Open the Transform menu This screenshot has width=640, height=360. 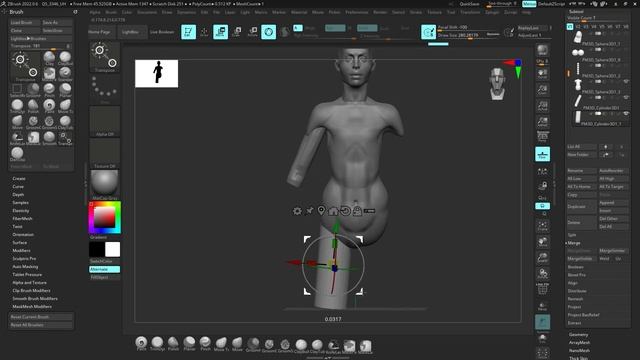pos(470,12)
